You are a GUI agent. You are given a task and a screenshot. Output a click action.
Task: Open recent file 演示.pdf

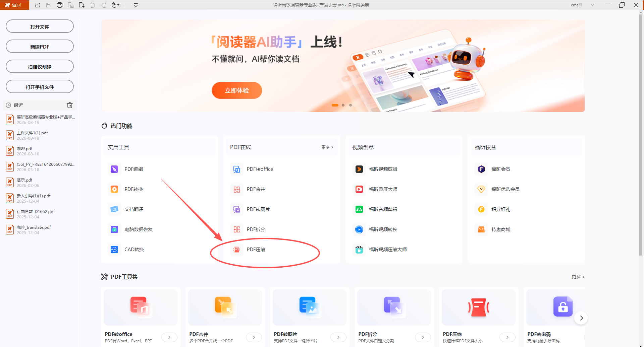click(x=41, y=183)
